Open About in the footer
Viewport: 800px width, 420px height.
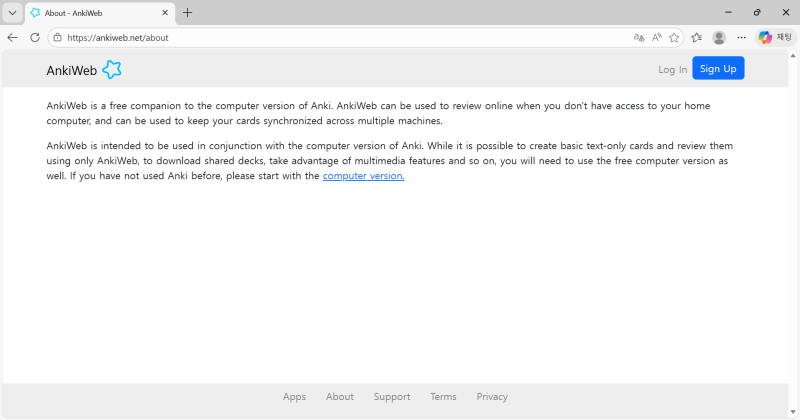point(340,397)
